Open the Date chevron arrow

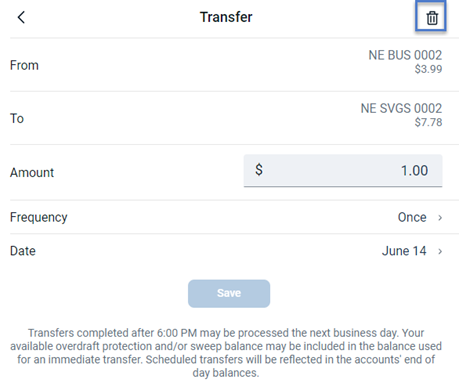pyautogui.click(x=440, y=251)
